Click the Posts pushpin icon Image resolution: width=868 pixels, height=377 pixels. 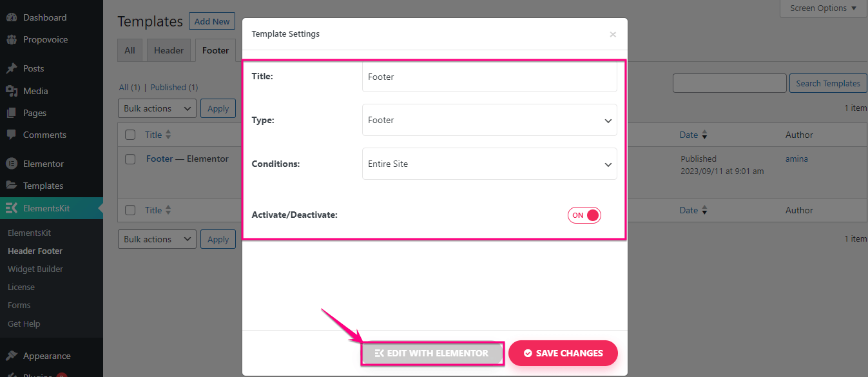click(12, 68)
